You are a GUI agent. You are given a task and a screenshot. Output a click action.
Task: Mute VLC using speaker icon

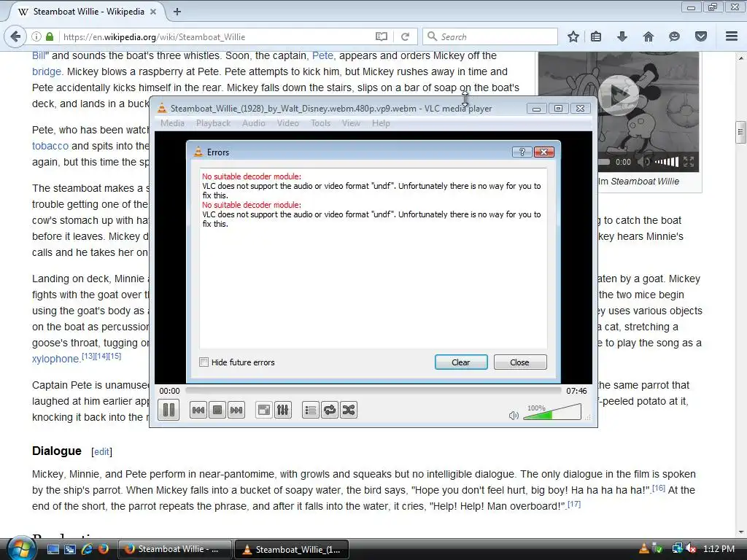pyautogui.click(x=513, y=415)
